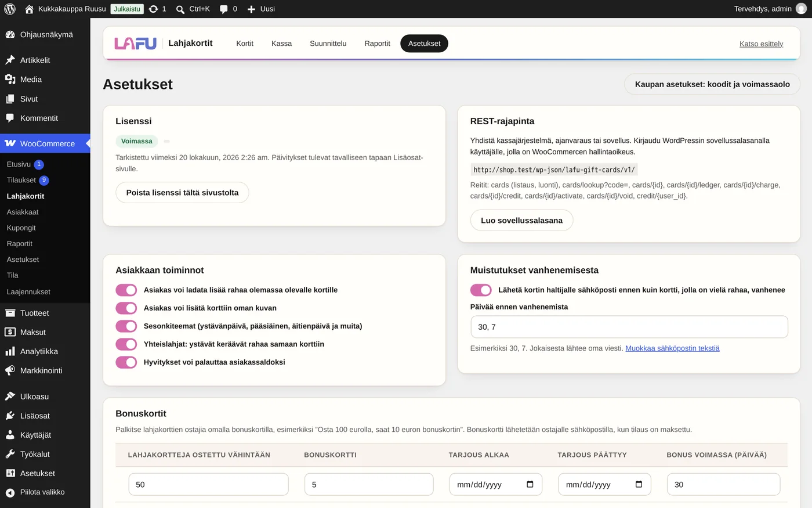This screenshot has width=812, height=508.
Task: Switch to the Kortit tab
Action: (245, 44)
